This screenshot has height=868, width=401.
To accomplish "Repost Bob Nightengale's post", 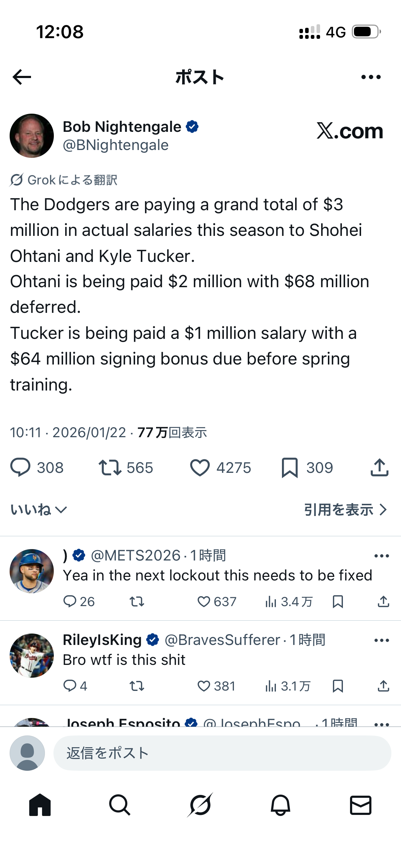I will click(110, 467).
